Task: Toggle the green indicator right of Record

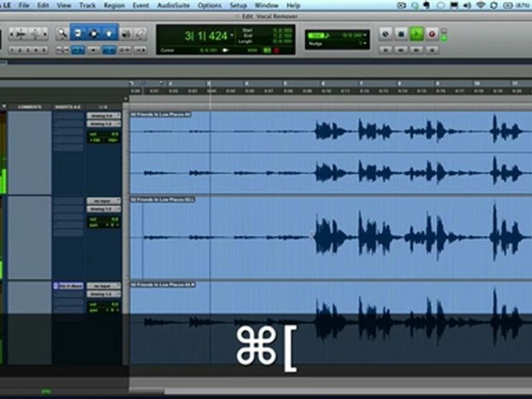Action: [443, 38]
